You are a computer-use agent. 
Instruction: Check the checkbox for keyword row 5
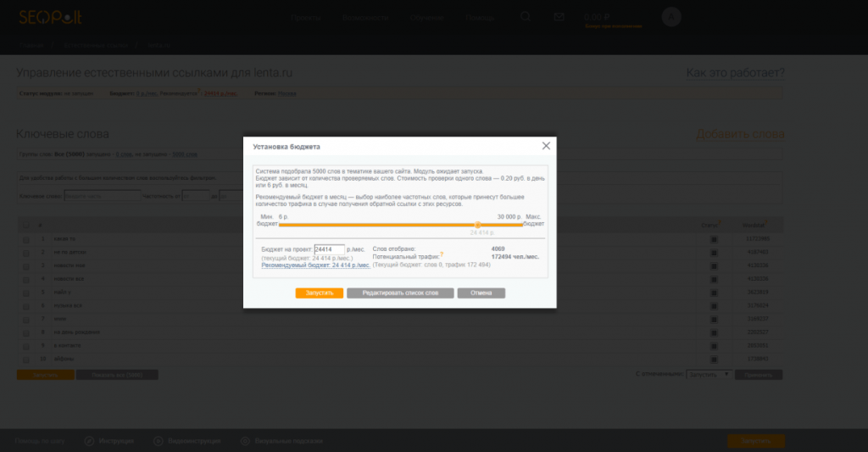pyautogui.click(x=25, y=293)
